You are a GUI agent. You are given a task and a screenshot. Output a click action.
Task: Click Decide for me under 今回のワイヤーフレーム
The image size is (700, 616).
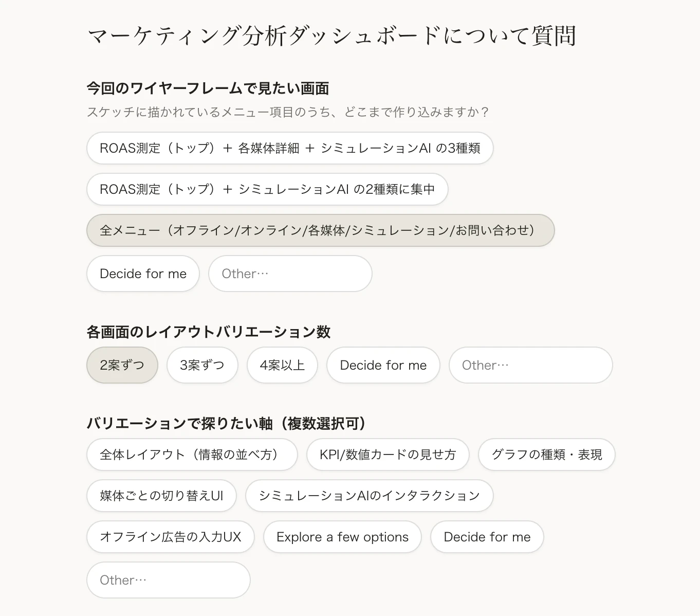click(x=143, y=274)
